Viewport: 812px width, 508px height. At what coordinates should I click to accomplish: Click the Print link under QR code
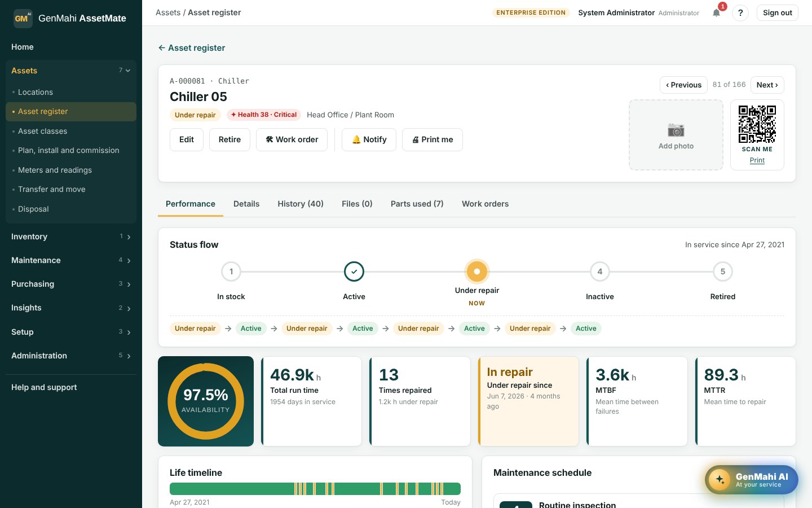coord(757,160)
